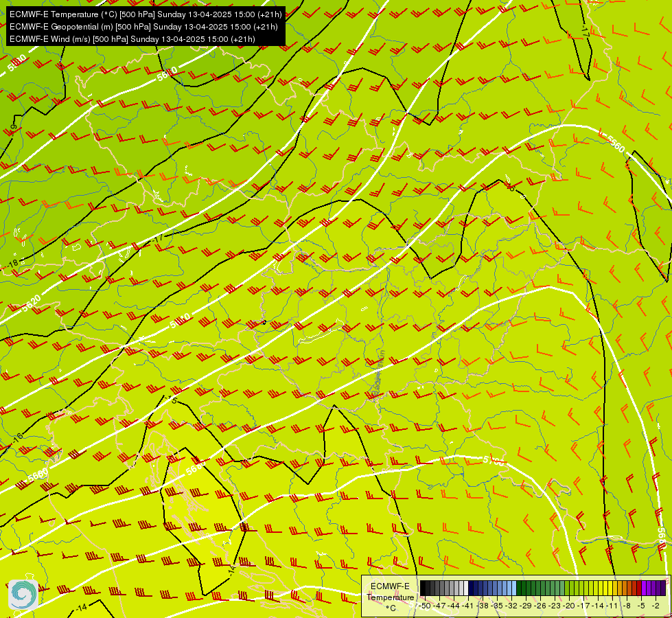Viewport: 672px width, 618px height.
Task: Pick the bright purple swatch above the -5 tick
Action: [x=644, y=588]
